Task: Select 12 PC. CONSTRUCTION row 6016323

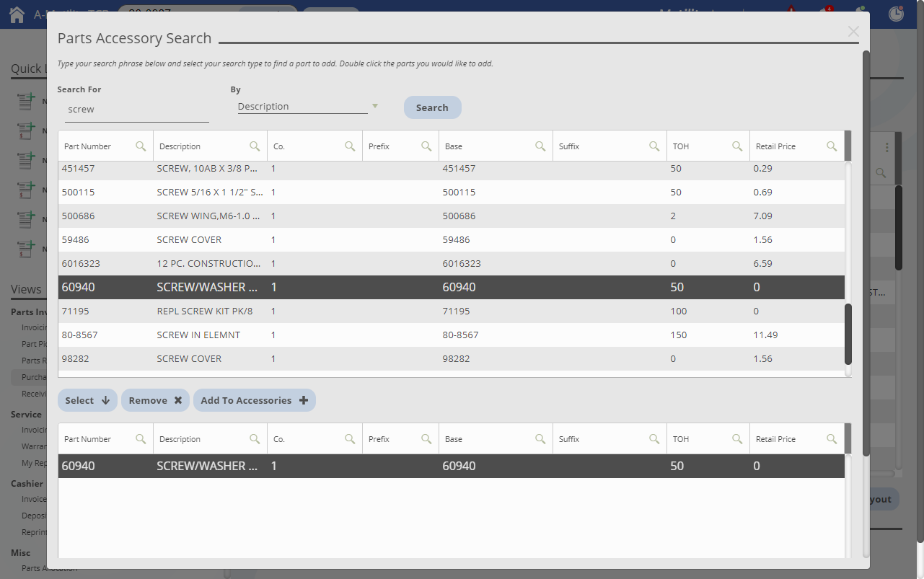Action: (x=452, y=263)
